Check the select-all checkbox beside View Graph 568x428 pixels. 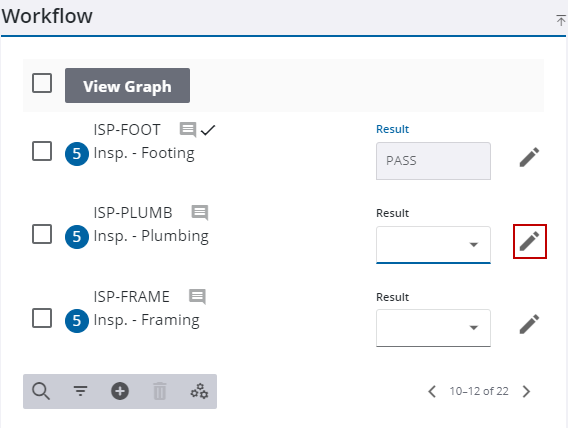click(42, 83)
